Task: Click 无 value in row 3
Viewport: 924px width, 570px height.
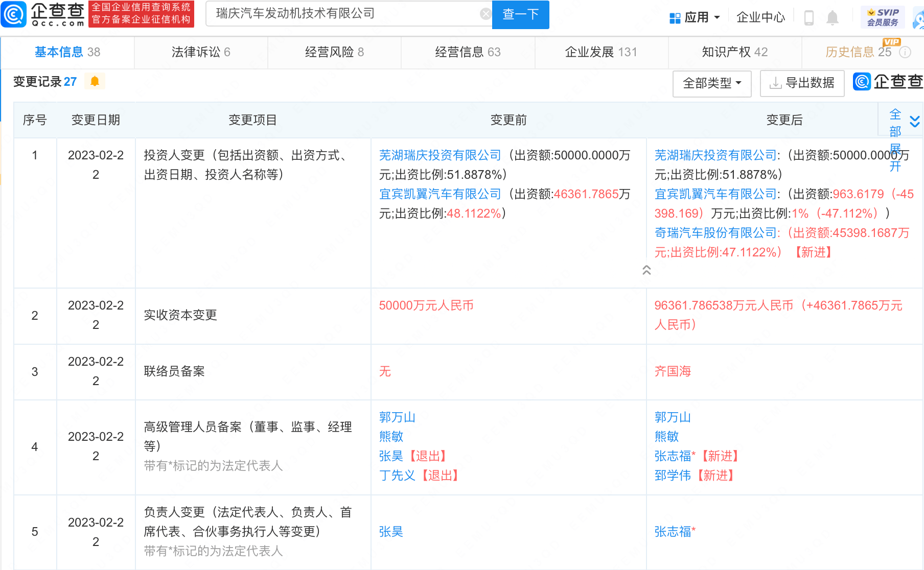Action: tap(385, 371)
